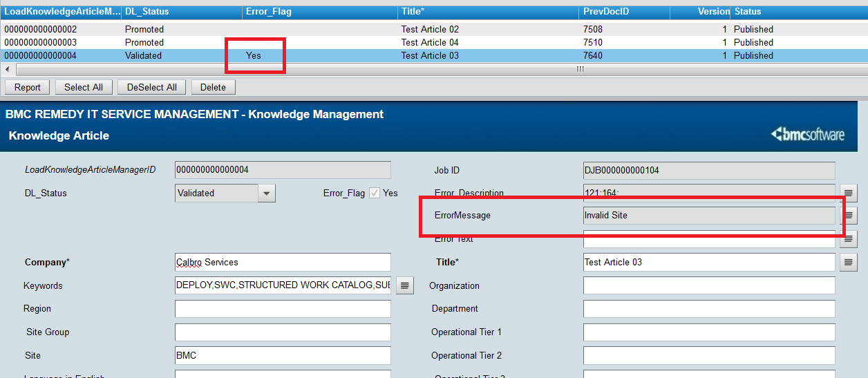Click the Site Group input field
This screenshot has height=378, width=868.
(283, 332)
